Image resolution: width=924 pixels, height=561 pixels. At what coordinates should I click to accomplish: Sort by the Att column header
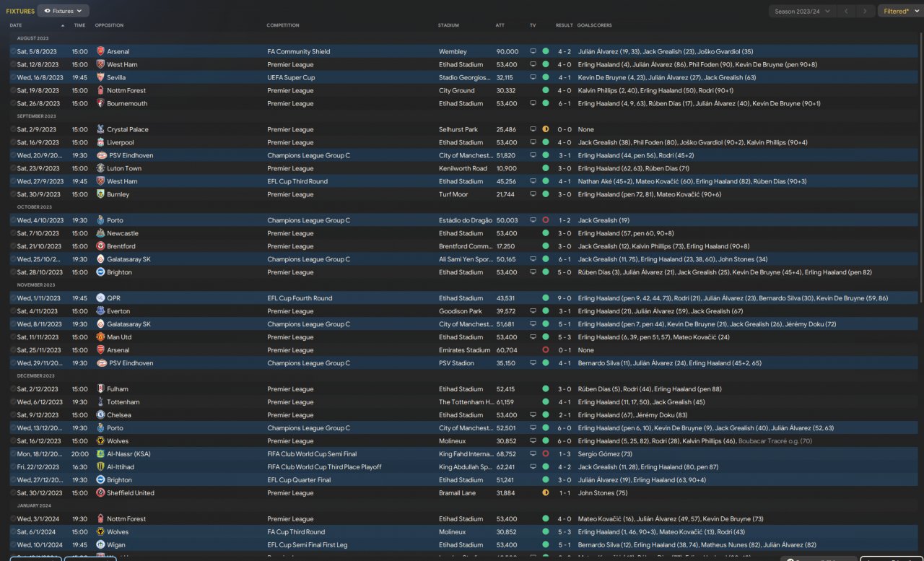coord(500,25)
